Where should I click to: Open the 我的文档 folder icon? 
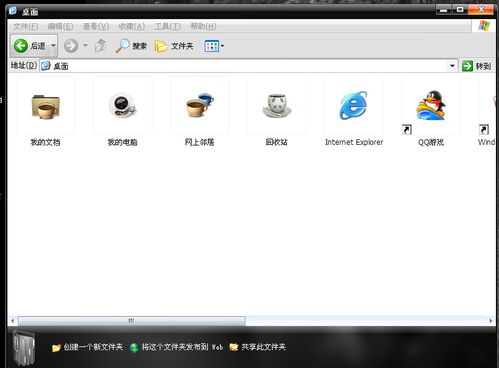pos(46,107)
